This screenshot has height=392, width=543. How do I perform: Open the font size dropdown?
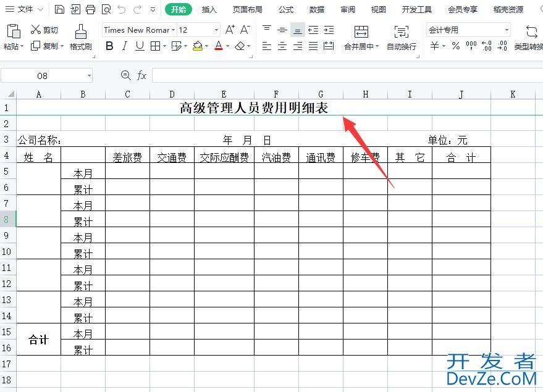[x=216, y=30]
